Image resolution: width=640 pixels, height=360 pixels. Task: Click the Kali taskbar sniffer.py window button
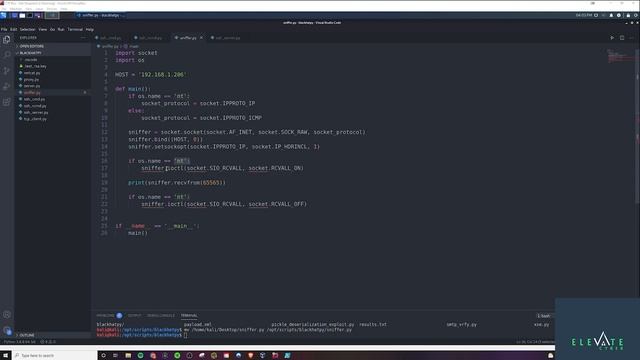[100, 15]
